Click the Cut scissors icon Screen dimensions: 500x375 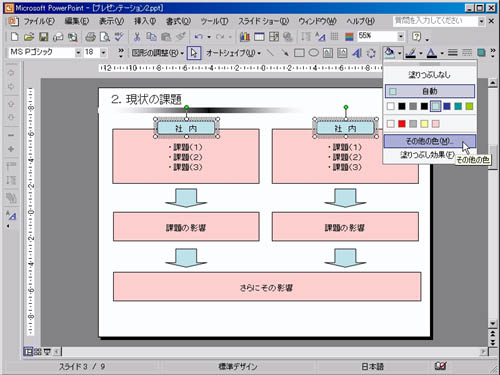(137, 37)
